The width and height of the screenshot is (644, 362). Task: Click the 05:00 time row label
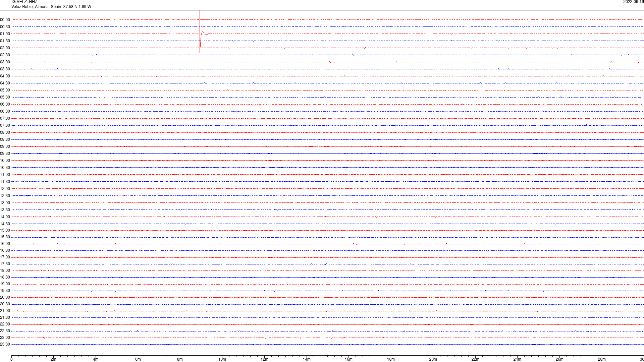pyautogui.click(x=5, y=90)
